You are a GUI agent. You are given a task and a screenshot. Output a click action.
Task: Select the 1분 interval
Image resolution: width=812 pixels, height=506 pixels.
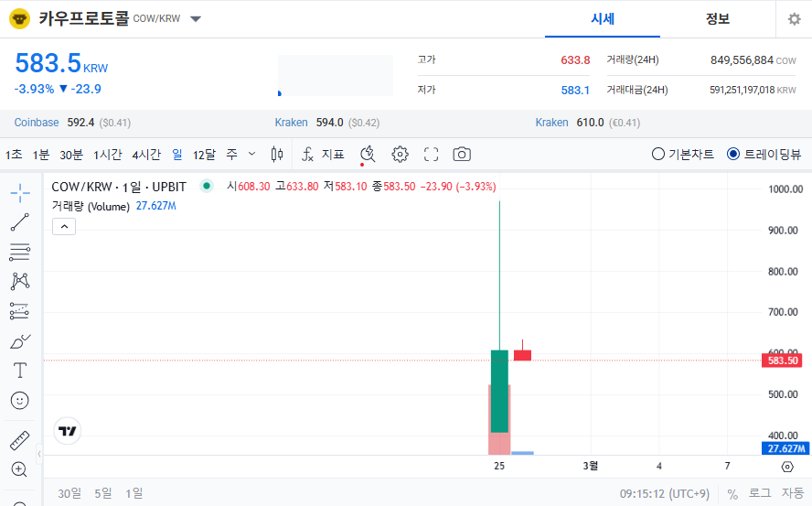[x=41, y=155]
